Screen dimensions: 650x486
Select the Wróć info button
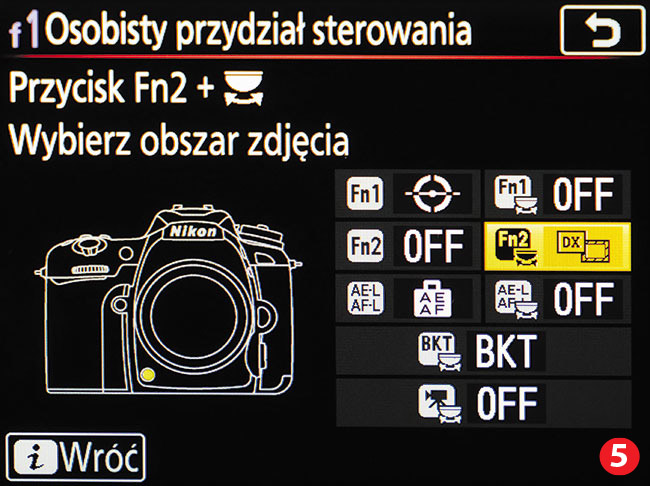(x=76, y=457)
